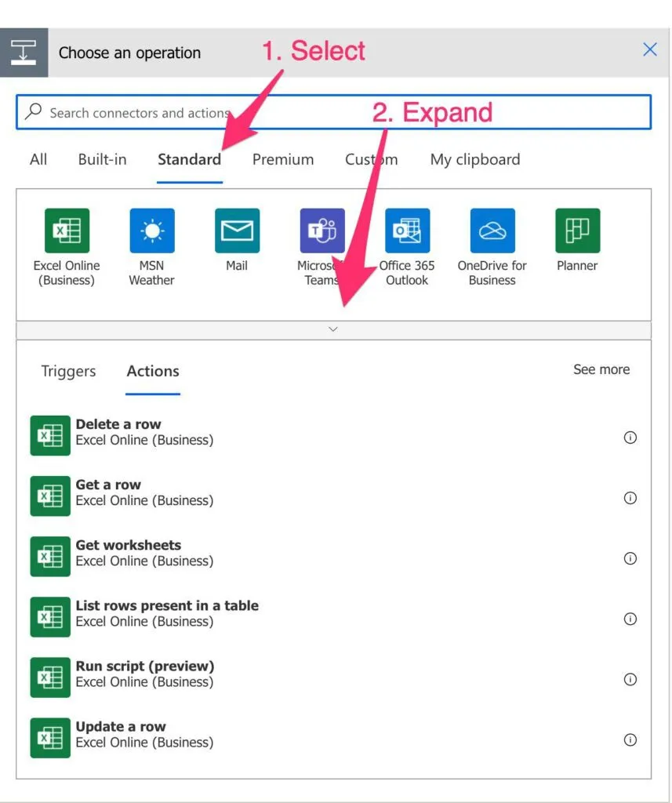The image size is (672, 803).
Task: Open the Mail connector
Action: [x=237, y=231]
